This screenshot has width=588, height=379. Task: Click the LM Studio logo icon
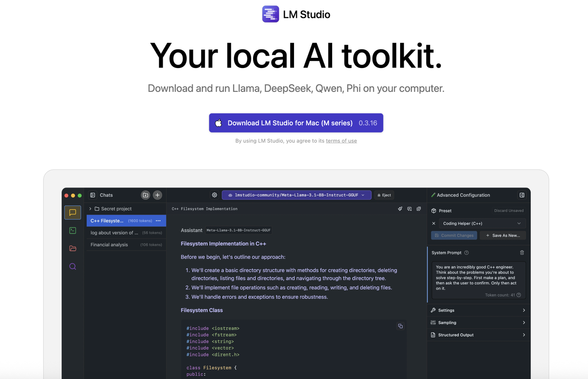point(271,14)
